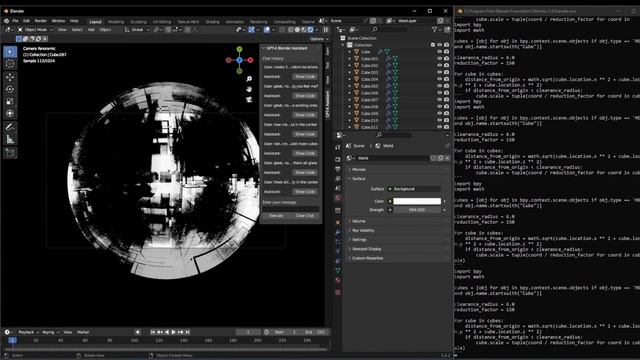This screenshot has height=360, width=640.
Task: Switch to solid viewport shading
Action: coord(297,29)
